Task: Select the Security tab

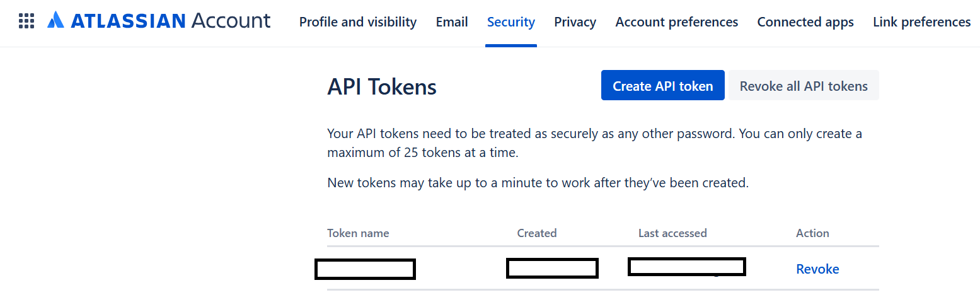Action: click(511, 22)
